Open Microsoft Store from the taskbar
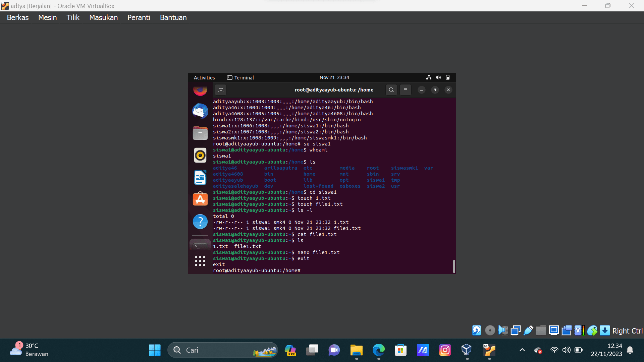This screenshot has width=644, height=362. [400, 350]
